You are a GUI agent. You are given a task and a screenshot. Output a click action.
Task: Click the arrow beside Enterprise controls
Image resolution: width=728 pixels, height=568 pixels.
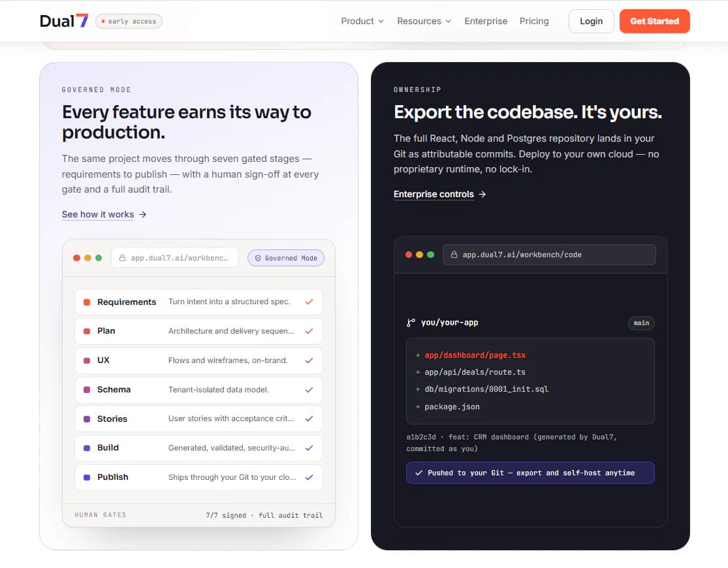pos(483,194)
